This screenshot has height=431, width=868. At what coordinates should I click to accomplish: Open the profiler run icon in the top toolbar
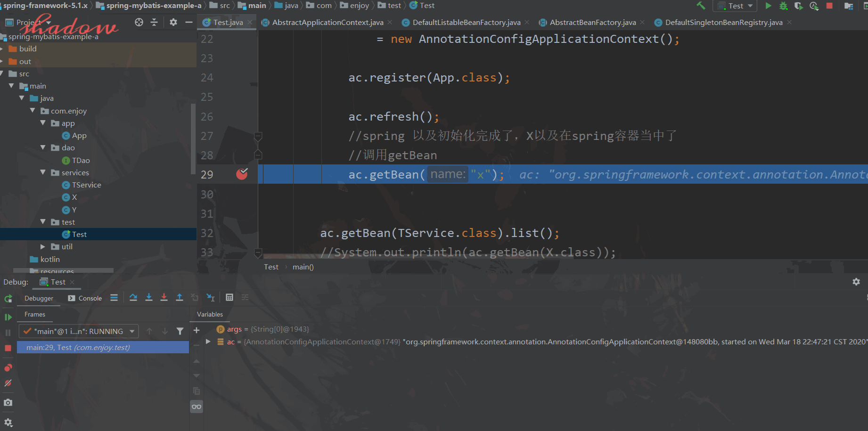point(814,6)
